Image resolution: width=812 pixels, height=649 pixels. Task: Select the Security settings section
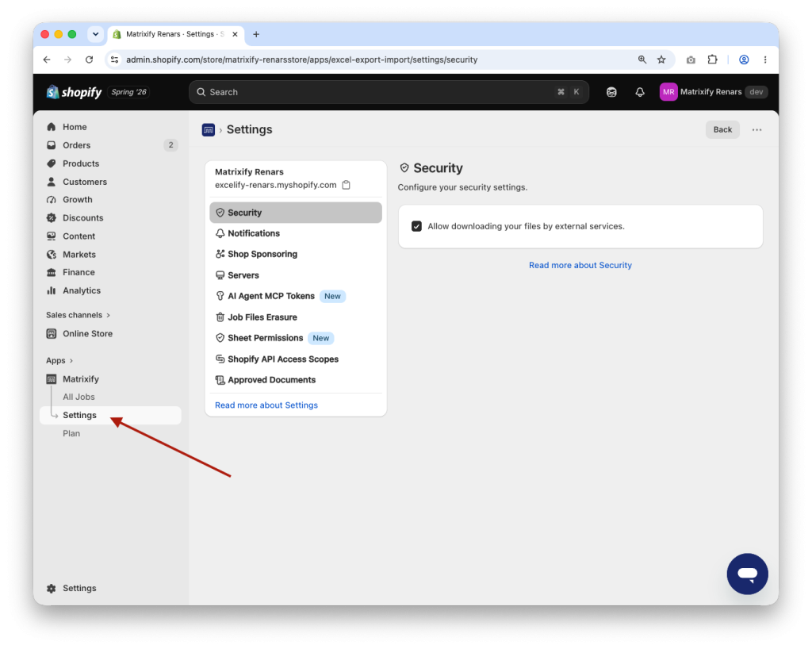coord(296,213)
